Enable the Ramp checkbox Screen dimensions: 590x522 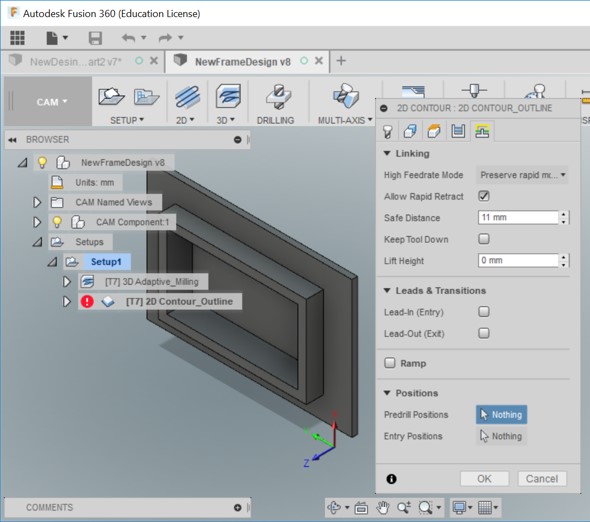pyautogui.click(x=390, y=363)
